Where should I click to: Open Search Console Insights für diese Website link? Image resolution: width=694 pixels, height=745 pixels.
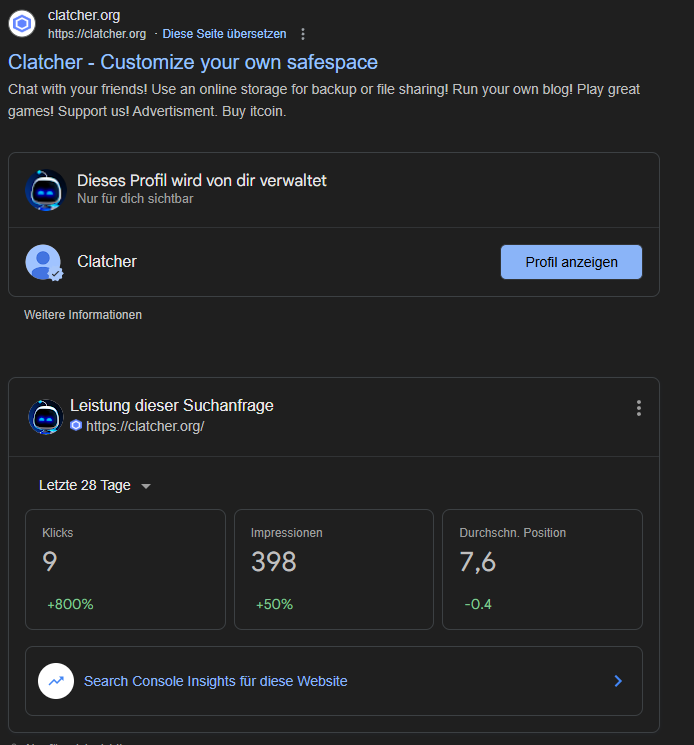tap(216, 681)
